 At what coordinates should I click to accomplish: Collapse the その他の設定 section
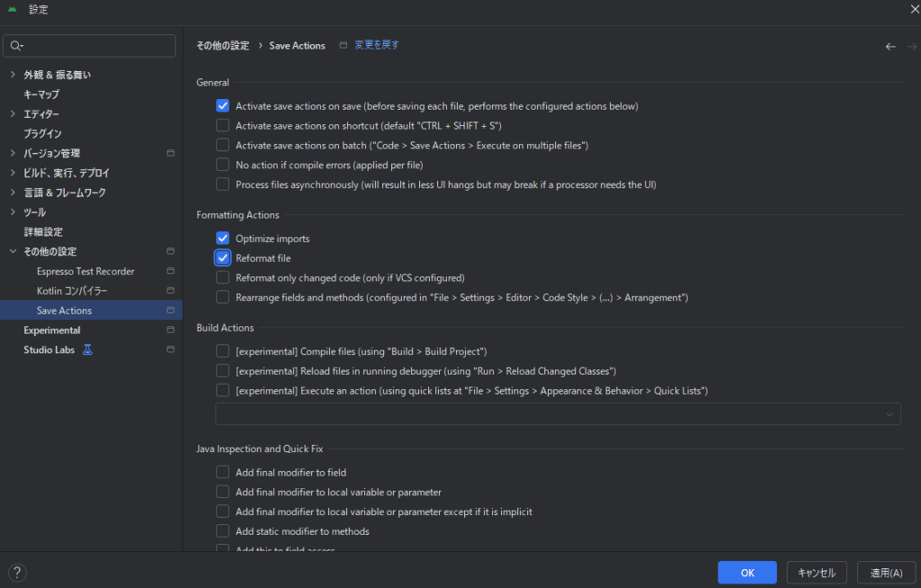coord(13,252)
